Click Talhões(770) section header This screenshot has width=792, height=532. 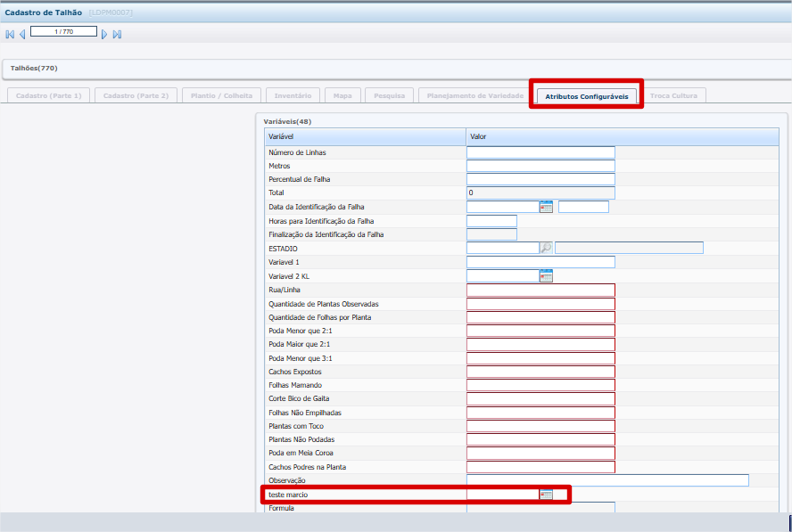(34, 68)
